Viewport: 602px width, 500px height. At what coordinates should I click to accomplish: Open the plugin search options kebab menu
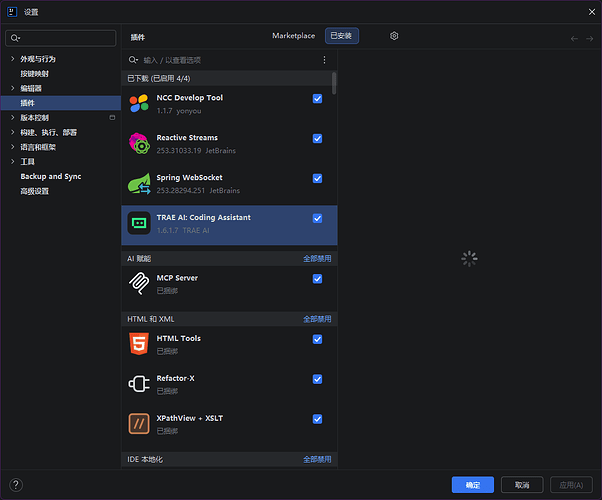(x=324, y=60)
